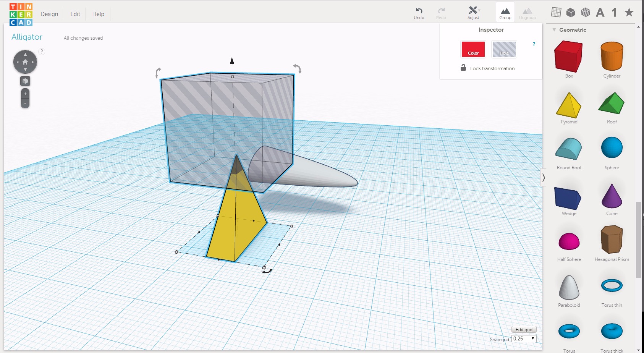Click the Ungroup button
Screen dimensions: 644x353
tap(527, 13)
